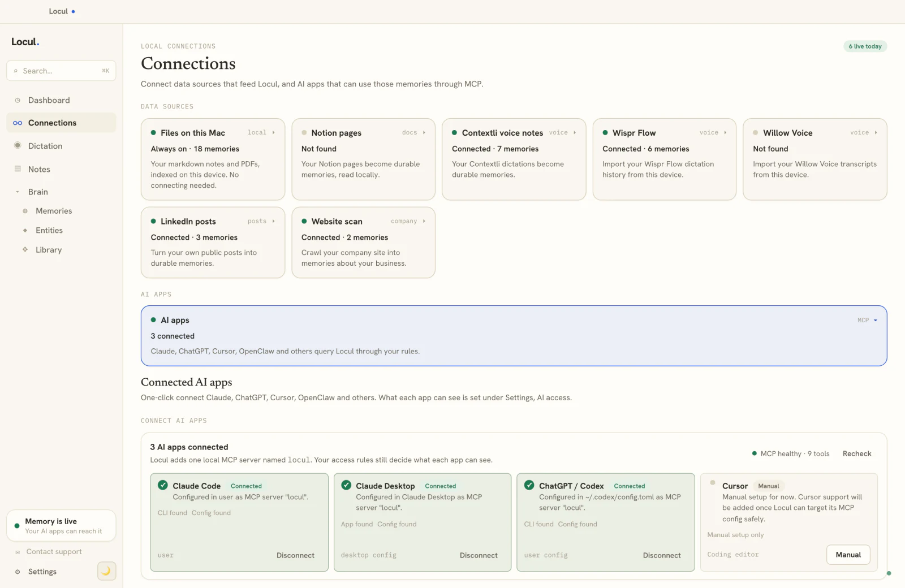Image resolution: width=905 pixels, height=588 pixels.
Task: Click the 6 live today badge
Action: tap(865, 46)
